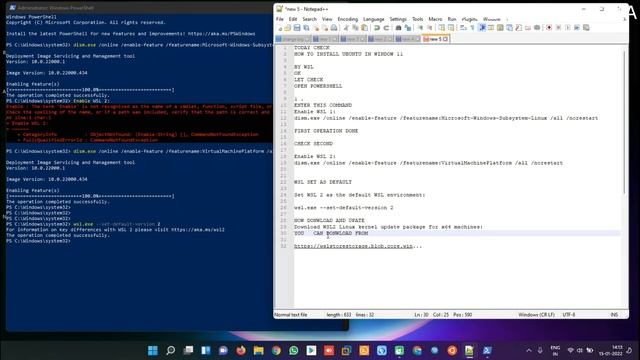Save the current file via toolbar

tap(297, 28)
